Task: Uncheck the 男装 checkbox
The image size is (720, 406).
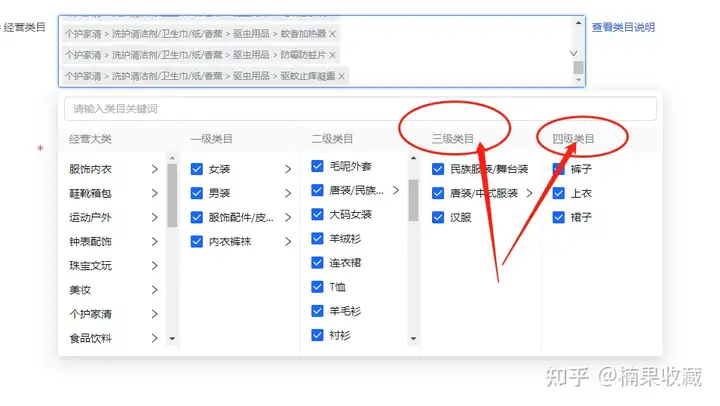Action: tap(197, 193)
